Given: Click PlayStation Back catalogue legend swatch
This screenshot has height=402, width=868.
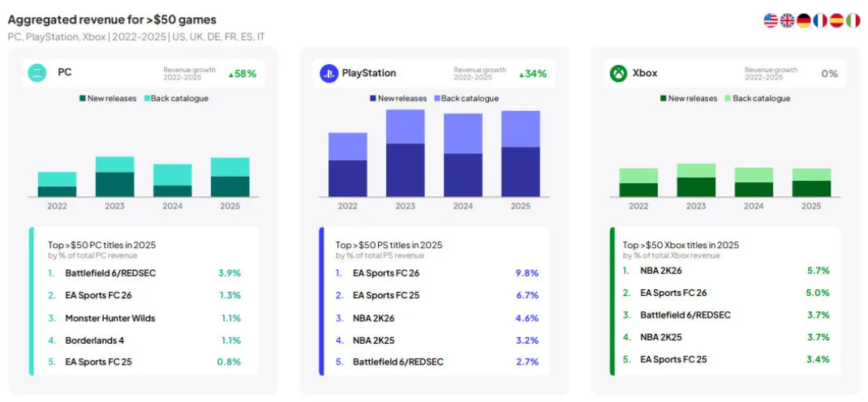Looking at the screenshot, I should tap(436, 98).
